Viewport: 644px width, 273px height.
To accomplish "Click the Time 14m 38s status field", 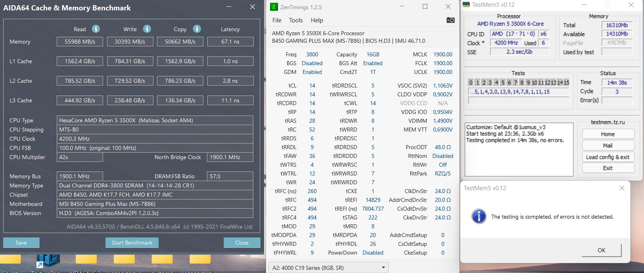I will click(x=617, y=82).
